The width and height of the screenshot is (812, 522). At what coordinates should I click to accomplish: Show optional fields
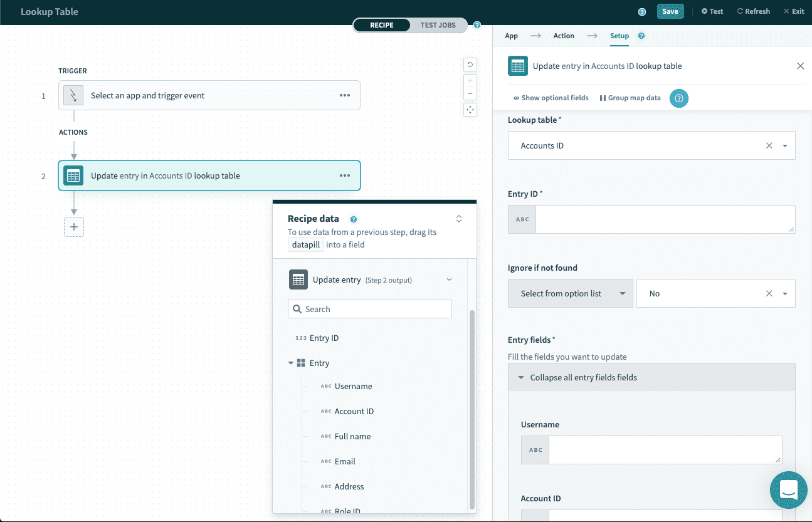coord(551,98)
